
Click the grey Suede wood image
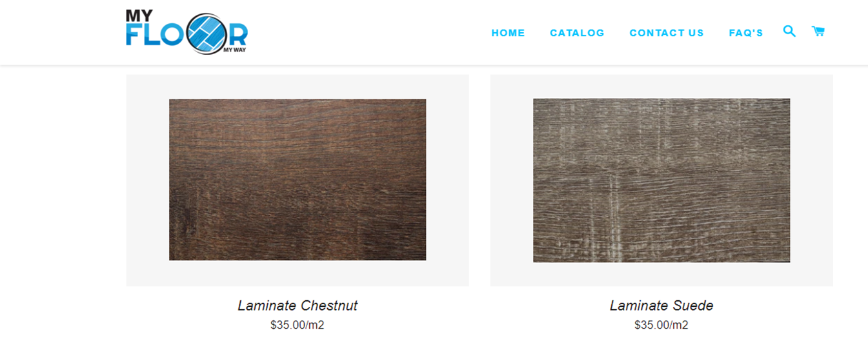[661, 180]
